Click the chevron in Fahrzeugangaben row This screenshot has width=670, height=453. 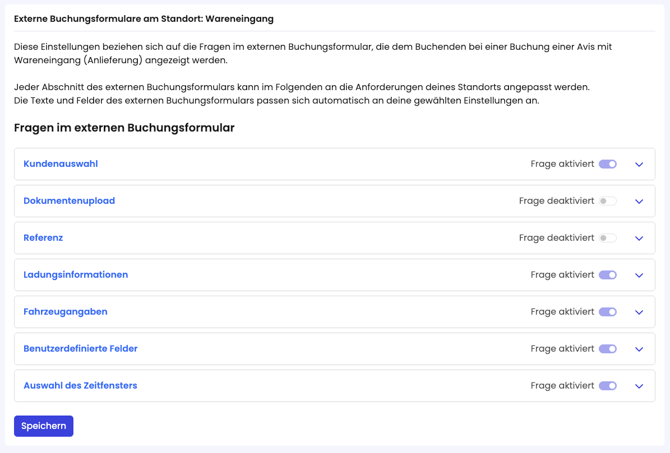click(x=639, y=312)
